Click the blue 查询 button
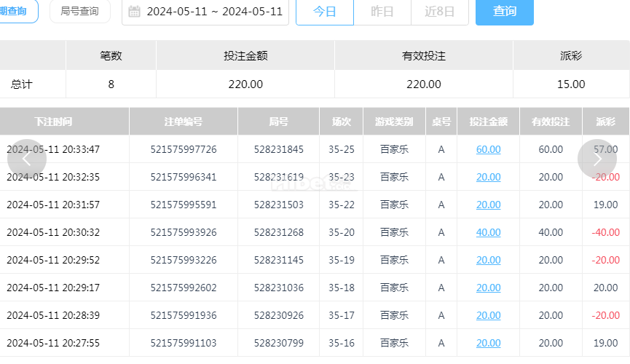Viewport: 630px width, 364px height. point(505,12)
